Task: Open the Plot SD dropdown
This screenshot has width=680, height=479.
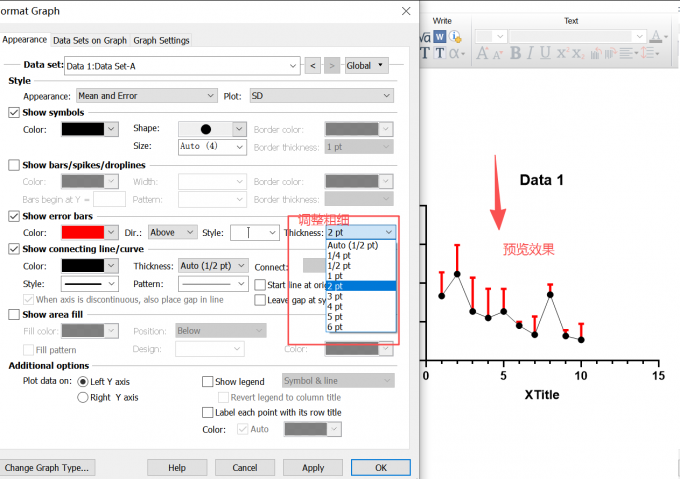Action: click(318, 96)
